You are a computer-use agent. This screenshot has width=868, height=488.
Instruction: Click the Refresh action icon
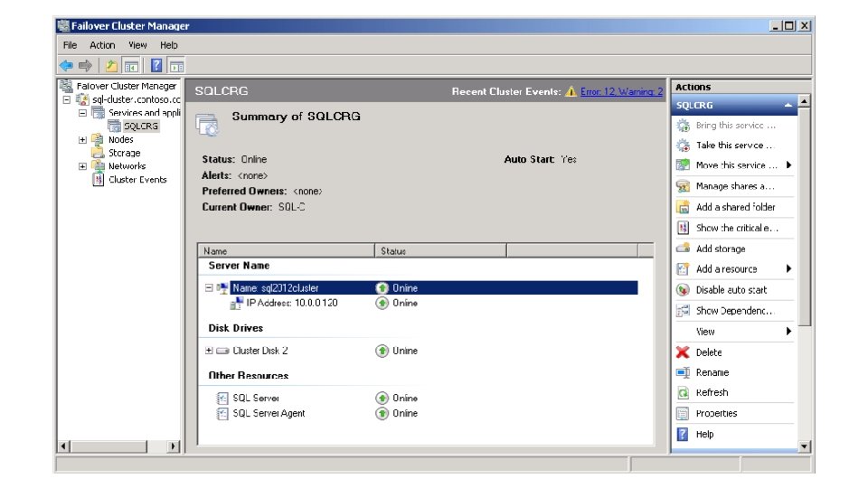pos(684,393)
